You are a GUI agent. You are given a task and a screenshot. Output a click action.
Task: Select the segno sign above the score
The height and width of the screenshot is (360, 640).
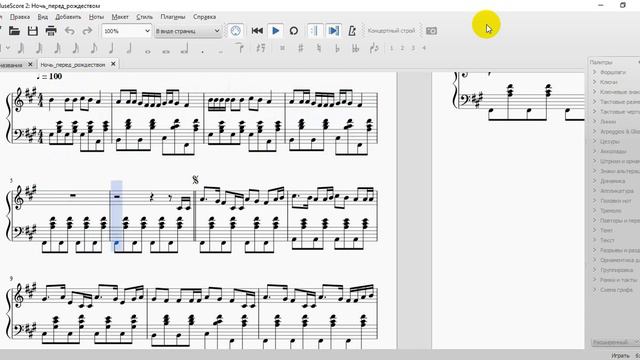click(195, 180)
